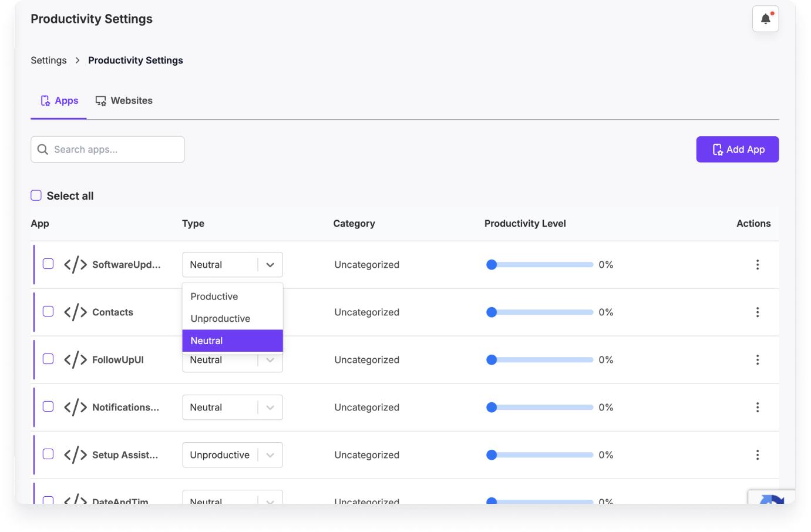
Task: Switch to the Websites tab
Action: click(124, 101)
